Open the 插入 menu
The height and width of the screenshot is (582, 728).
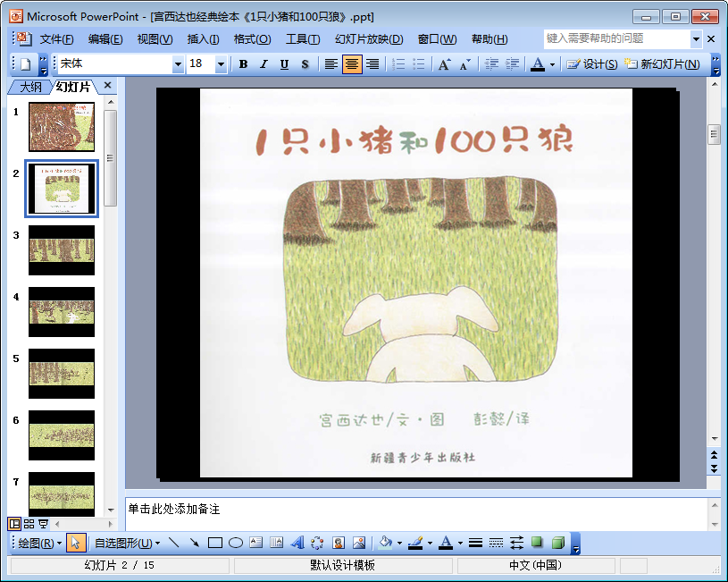(203, 39)
